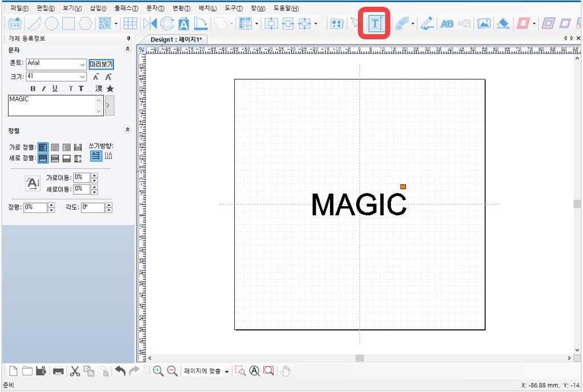Collapse the 정렬 section
The height and width of the screenshot is (392, 583).
point(128,129)
